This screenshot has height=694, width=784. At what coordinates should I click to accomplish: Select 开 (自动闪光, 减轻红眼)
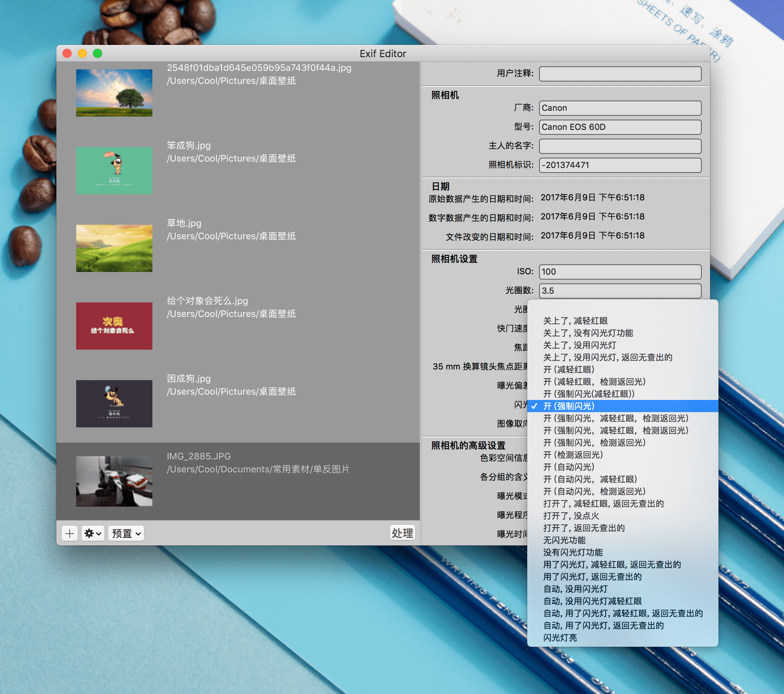click(622, 480)
